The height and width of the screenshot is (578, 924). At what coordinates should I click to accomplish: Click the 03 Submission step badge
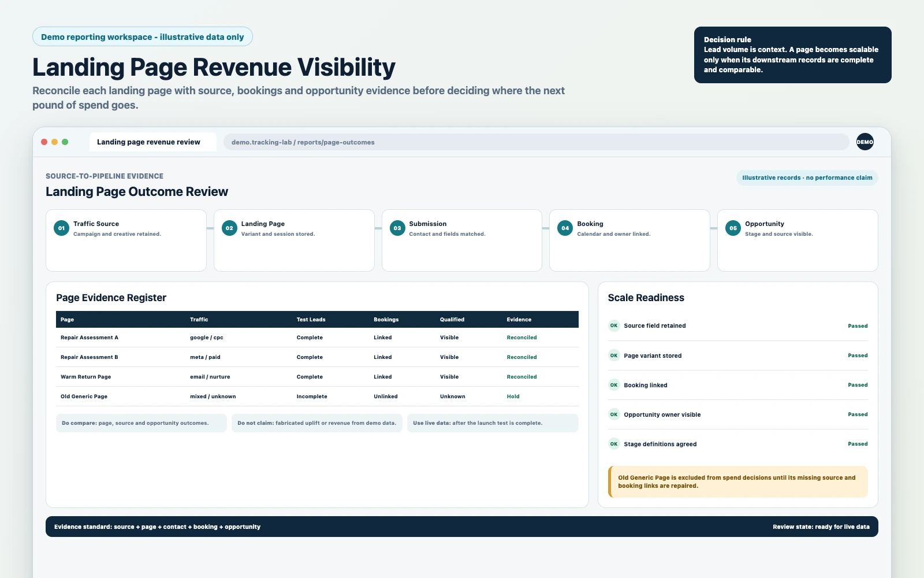(397, 228)
